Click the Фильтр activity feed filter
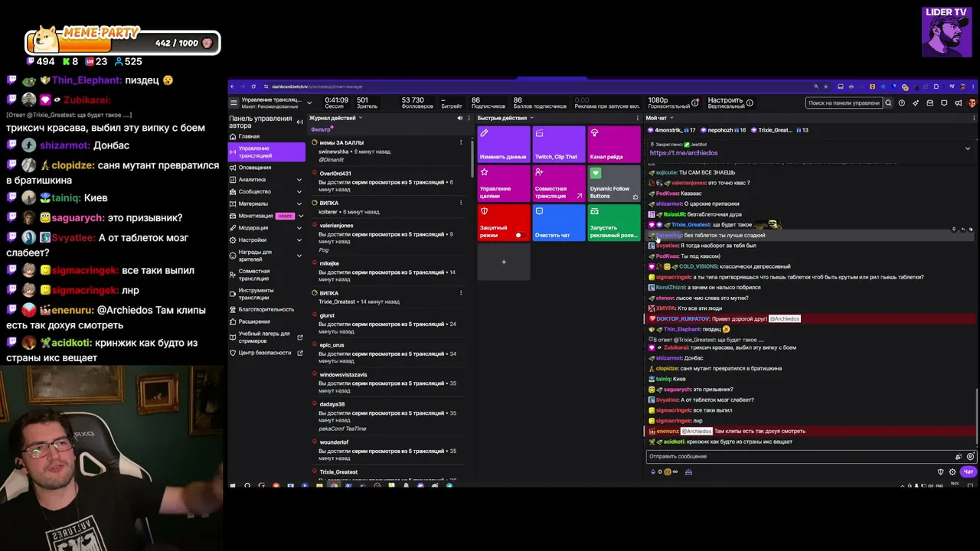 point(319,130)
